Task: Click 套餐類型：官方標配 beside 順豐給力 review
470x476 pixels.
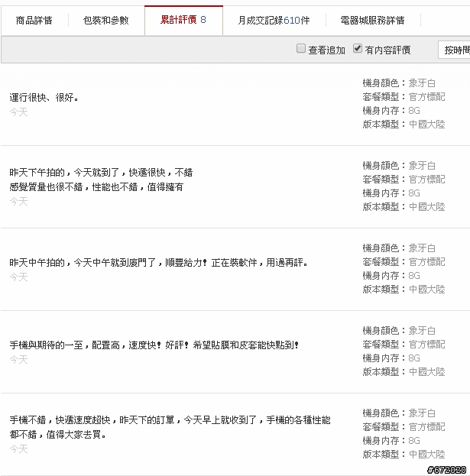Action: 404,261
